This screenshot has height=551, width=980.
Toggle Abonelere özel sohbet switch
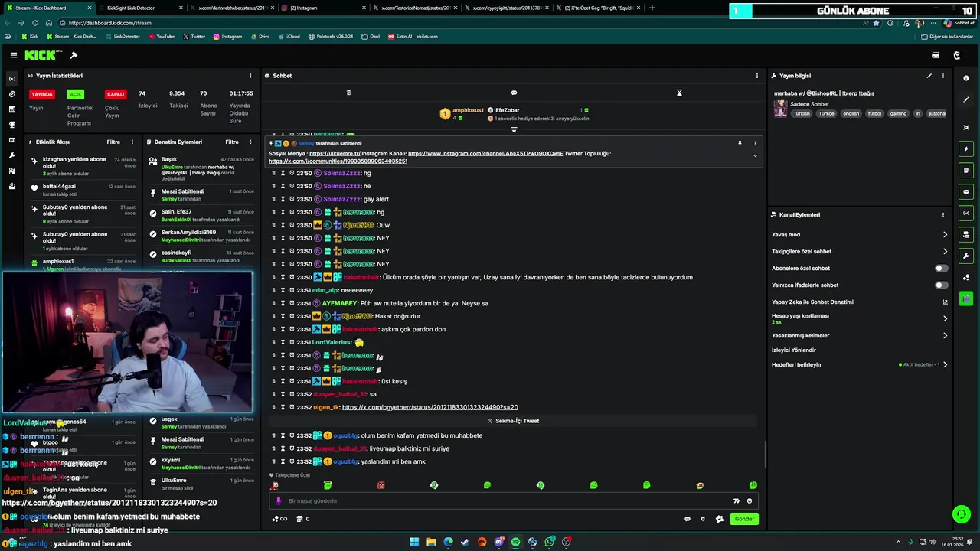pos(942,268)
